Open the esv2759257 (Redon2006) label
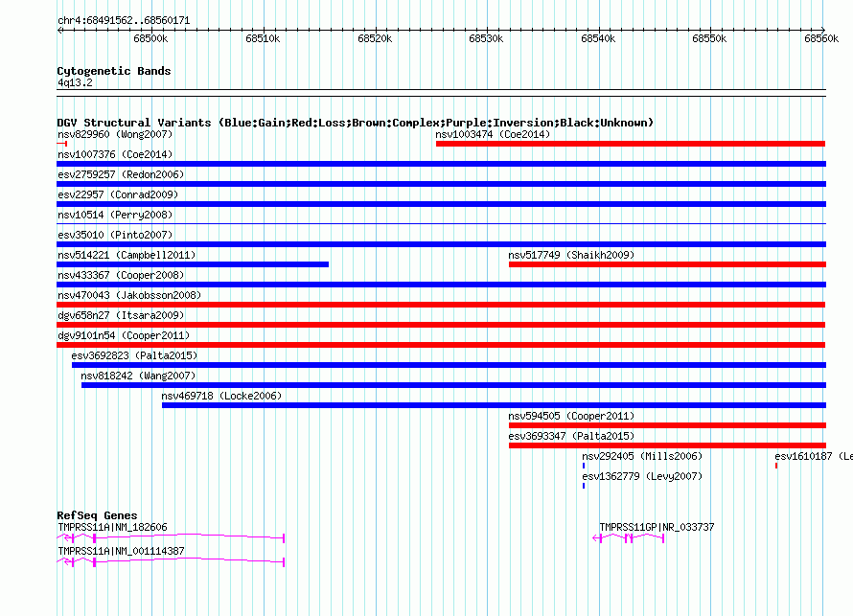Viewport: 853px width, 616px height. coord(121,174)
